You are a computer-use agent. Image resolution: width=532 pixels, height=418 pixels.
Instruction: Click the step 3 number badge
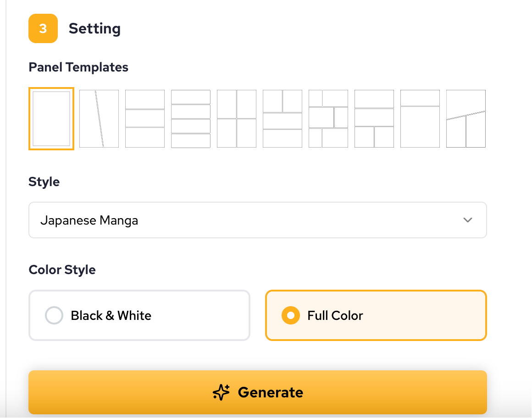pyautogui.click(x=43, y=29)
